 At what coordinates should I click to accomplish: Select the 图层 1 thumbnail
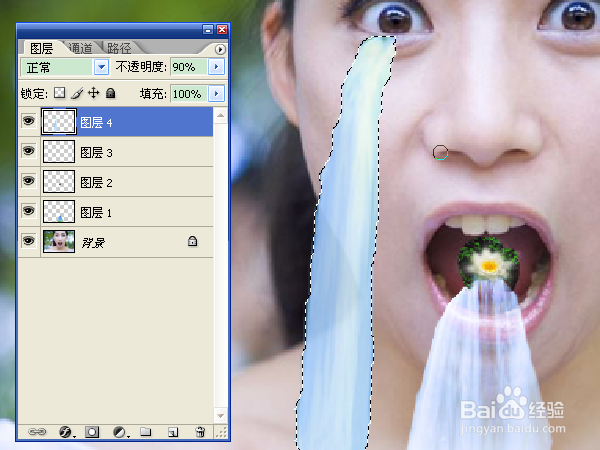pos(59,211)
